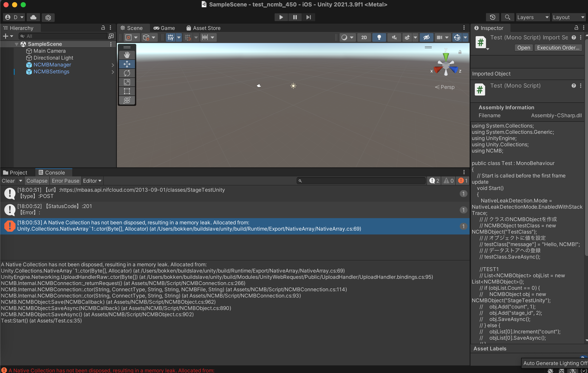Enable Error Pause in the Console
The image size is (588, 373).
(x=65, y=181)
